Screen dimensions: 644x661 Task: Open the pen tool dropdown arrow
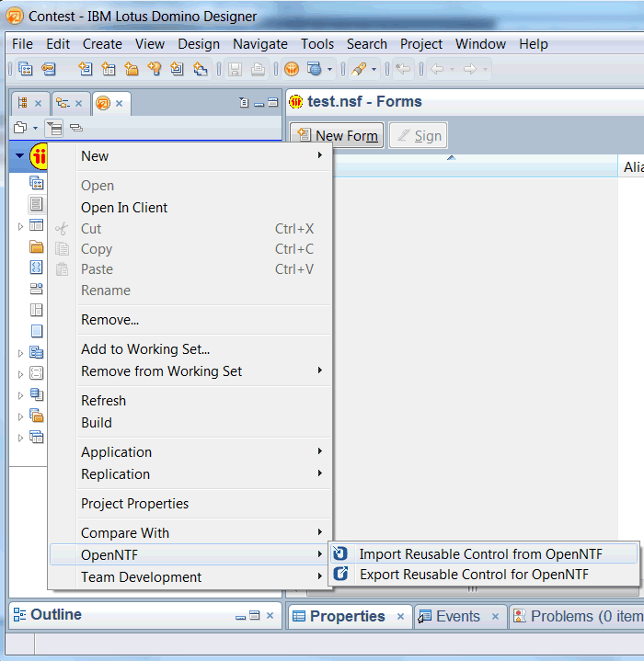pyautogui.click(x=374, y=70)
